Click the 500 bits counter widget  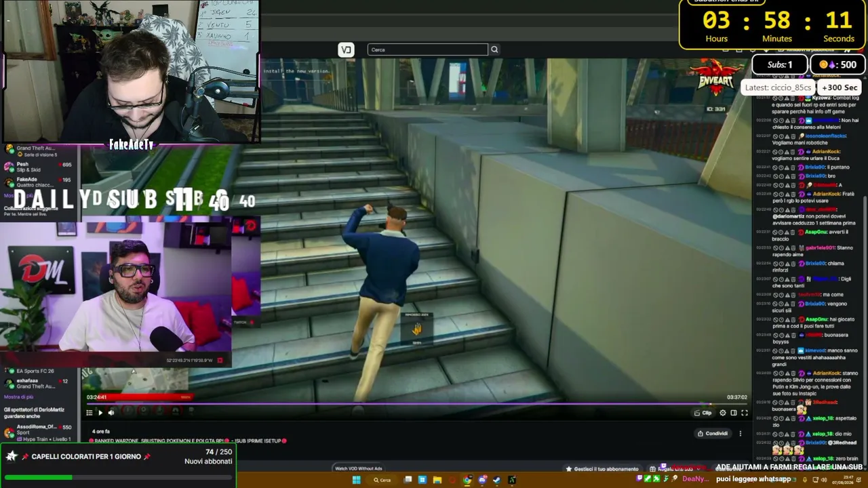[x=837, y=64]
